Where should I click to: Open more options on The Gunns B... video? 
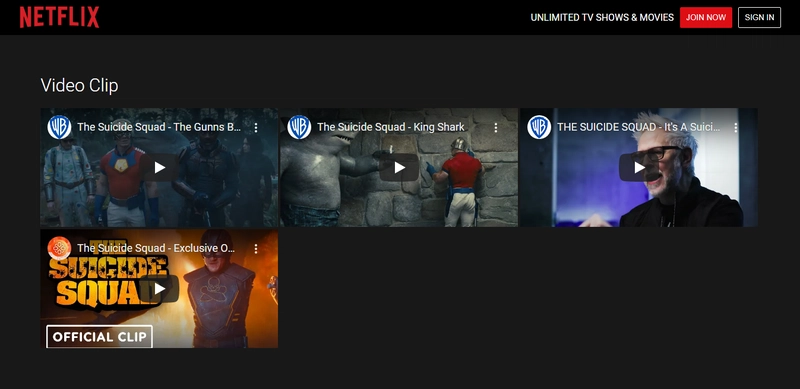256,127
